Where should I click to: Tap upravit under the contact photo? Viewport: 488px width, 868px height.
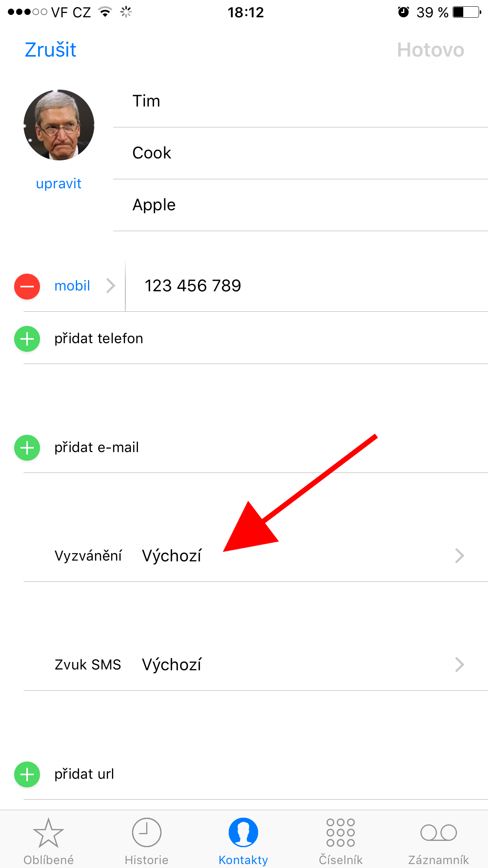59,184
